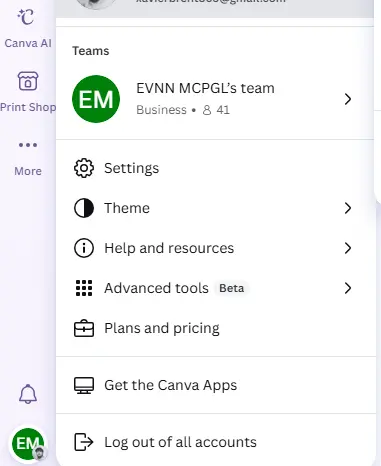Choose Get the Canva Apps

coord(215,385)
